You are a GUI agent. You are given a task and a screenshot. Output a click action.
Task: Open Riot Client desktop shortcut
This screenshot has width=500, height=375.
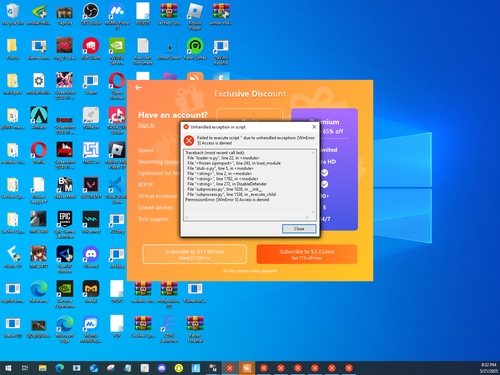(x=91, y=49)
